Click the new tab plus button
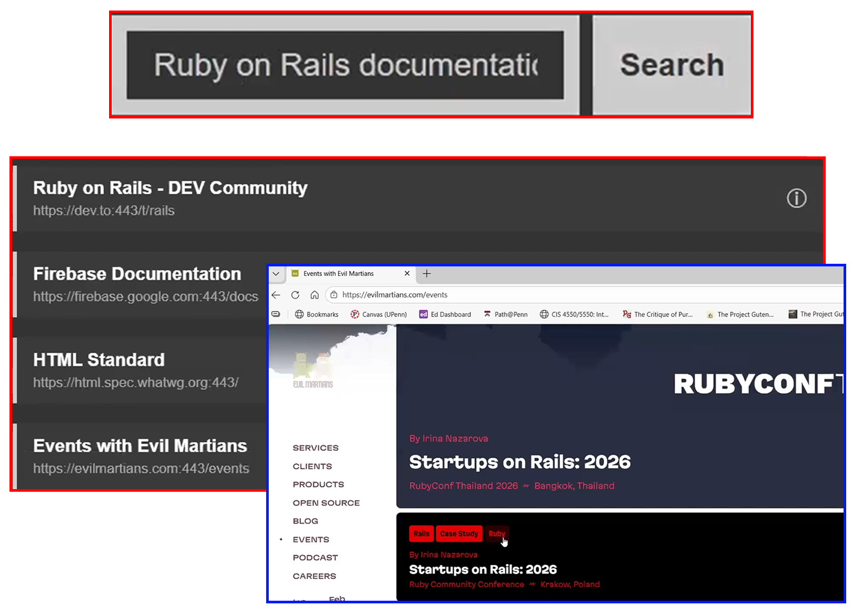862x616 pixels. click(426, 273)
